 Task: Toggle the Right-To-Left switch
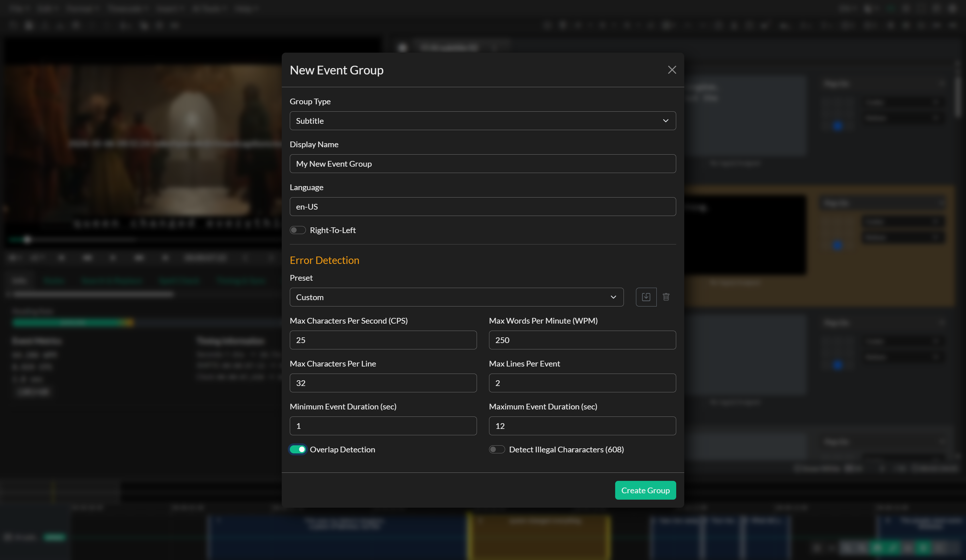298,230
